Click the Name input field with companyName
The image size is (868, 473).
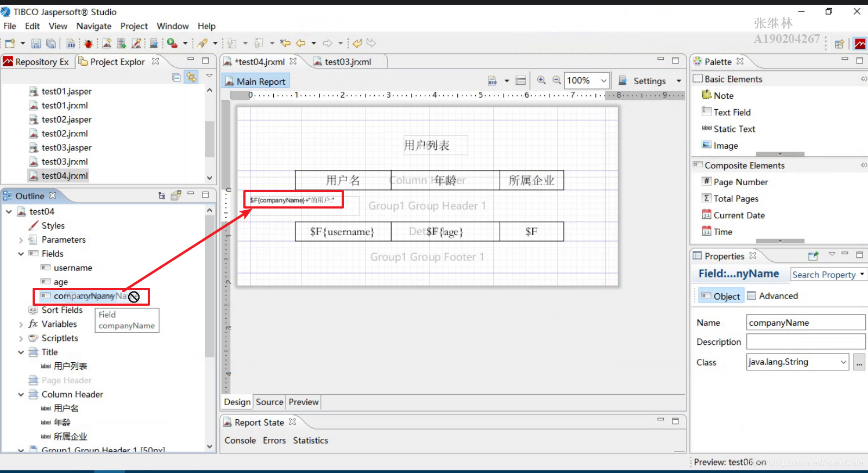point(806,323)
